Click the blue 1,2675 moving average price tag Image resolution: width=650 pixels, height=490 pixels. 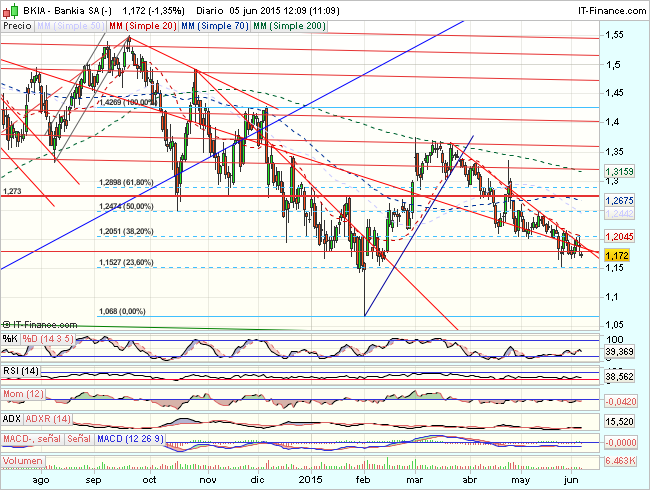620,200
